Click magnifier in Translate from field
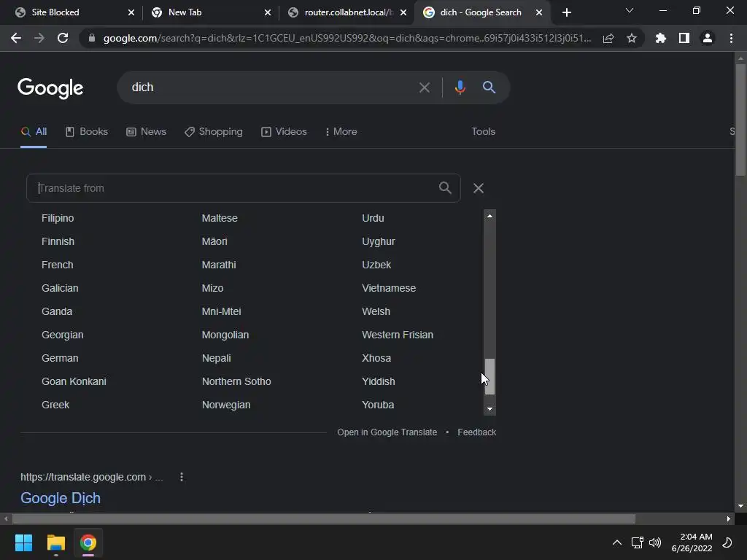 [445, 187]
